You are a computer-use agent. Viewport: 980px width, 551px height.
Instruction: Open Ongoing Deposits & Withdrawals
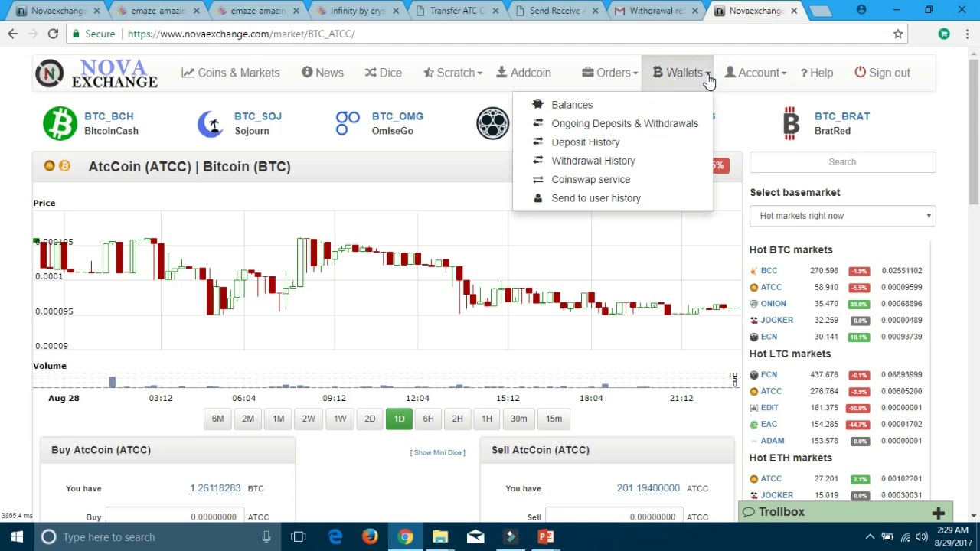coord(625,123)
